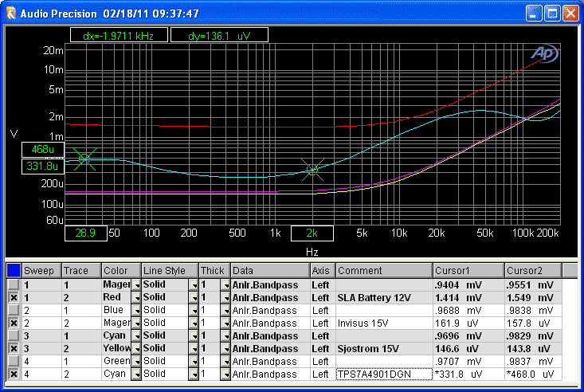Select the cursor marker at 2k Hz
The image size is (584, 392).
tap(312, 170)
